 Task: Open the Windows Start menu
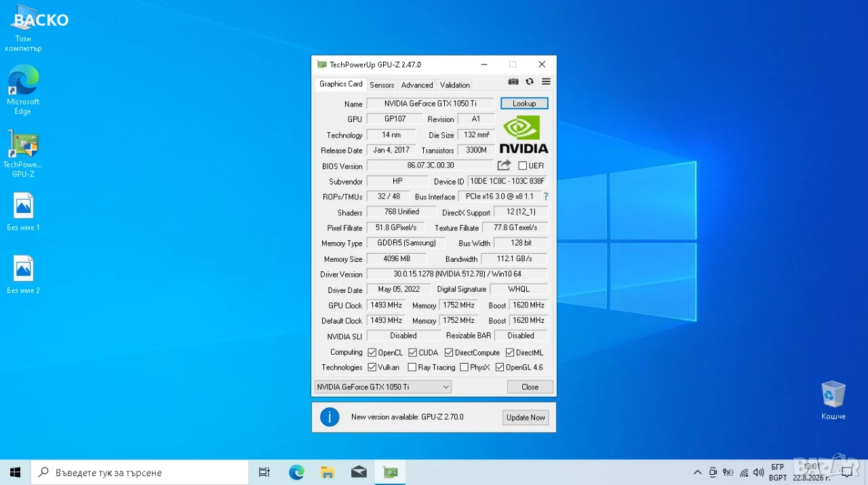click(x=15, y=472)
